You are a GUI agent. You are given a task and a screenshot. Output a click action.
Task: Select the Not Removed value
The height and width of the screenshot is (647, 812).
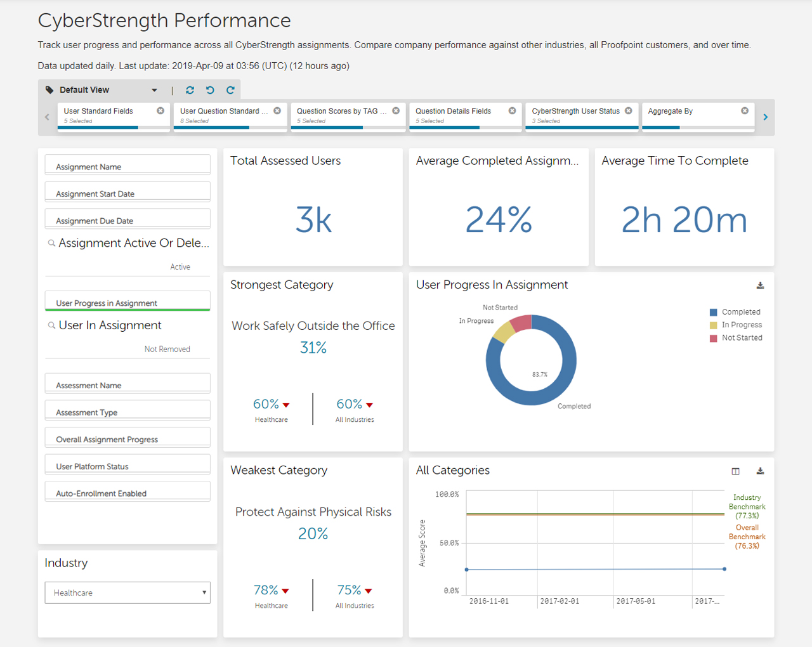point(167,350)
